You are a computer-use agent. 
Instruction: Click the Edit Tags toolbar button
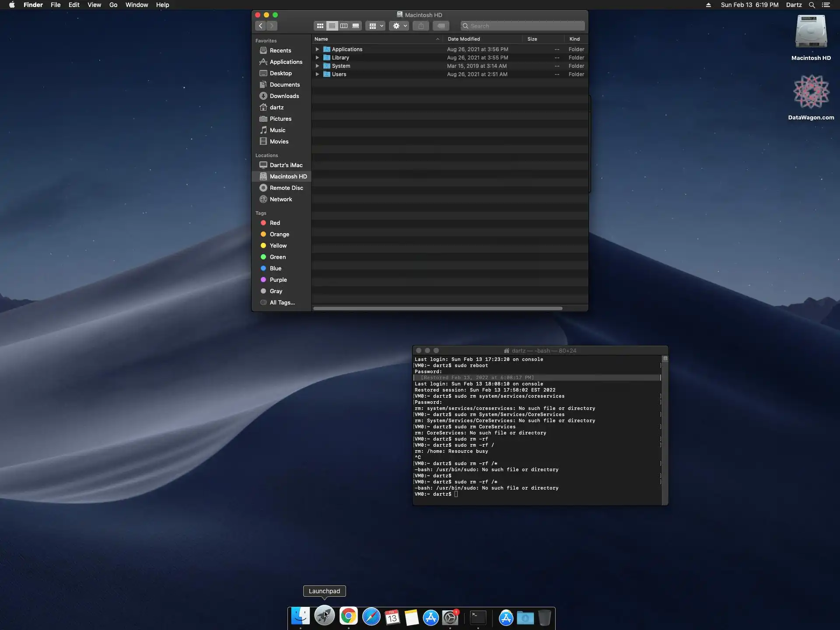point(441,26)
